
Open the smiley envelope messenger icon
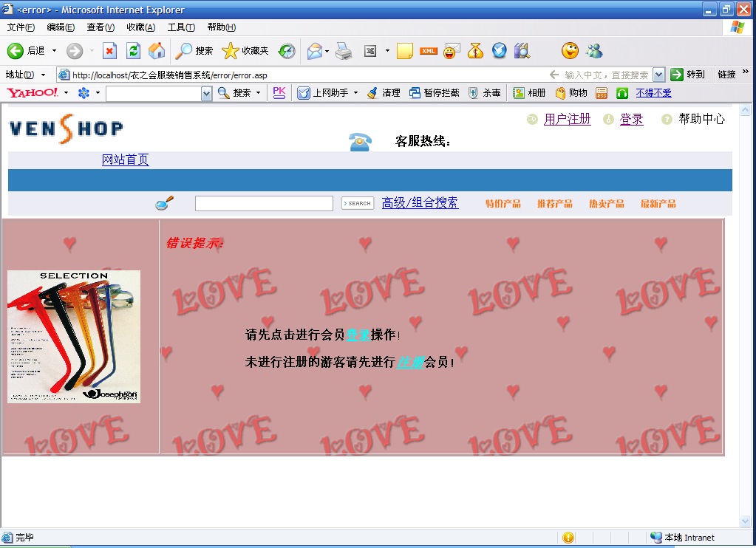(x=452, y=51)
